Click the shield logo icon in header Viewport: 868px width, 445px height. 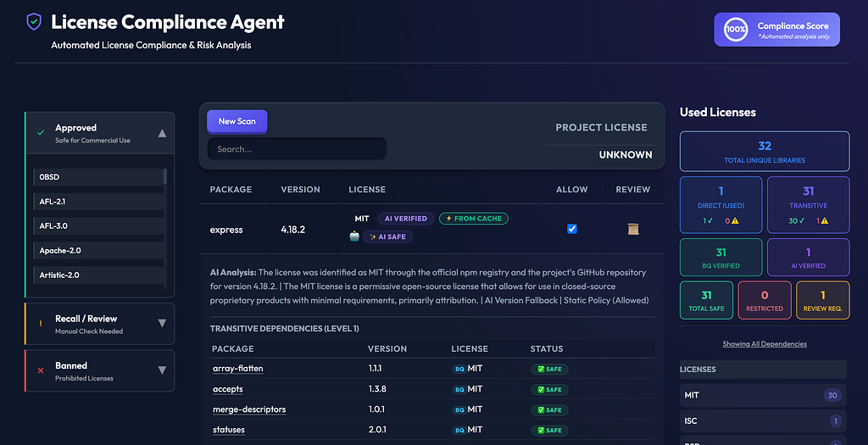coord(34,21)
